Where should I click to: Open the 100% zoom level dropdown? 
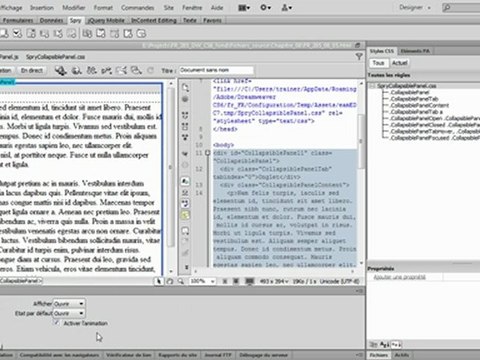pos(202,281)
